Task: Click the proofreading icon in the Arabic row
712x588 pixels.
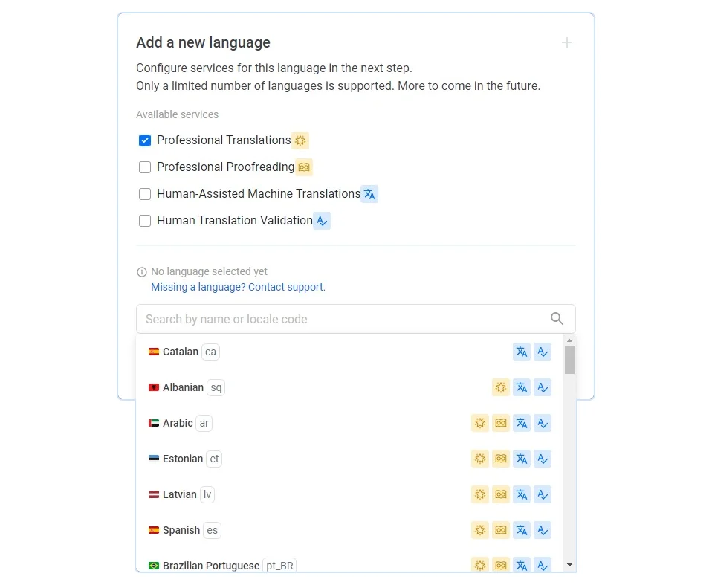Action: click(x=501, y=423)
